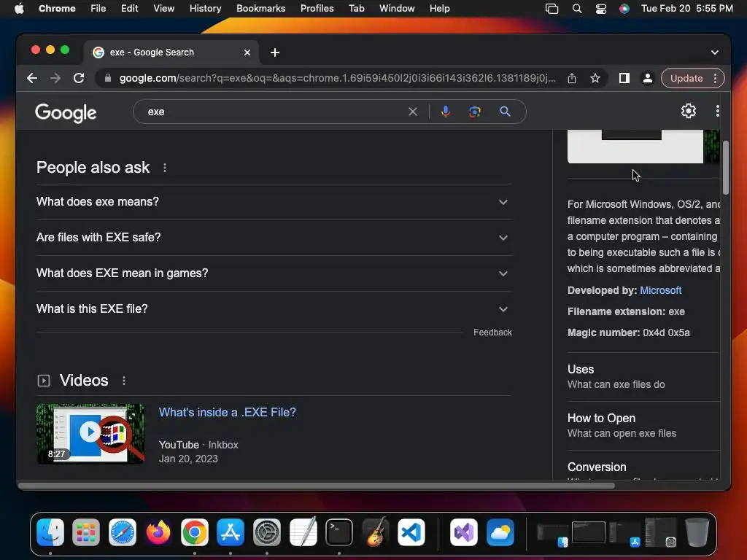
Task: Open the History menu
Action: click(x=205, y=9)
